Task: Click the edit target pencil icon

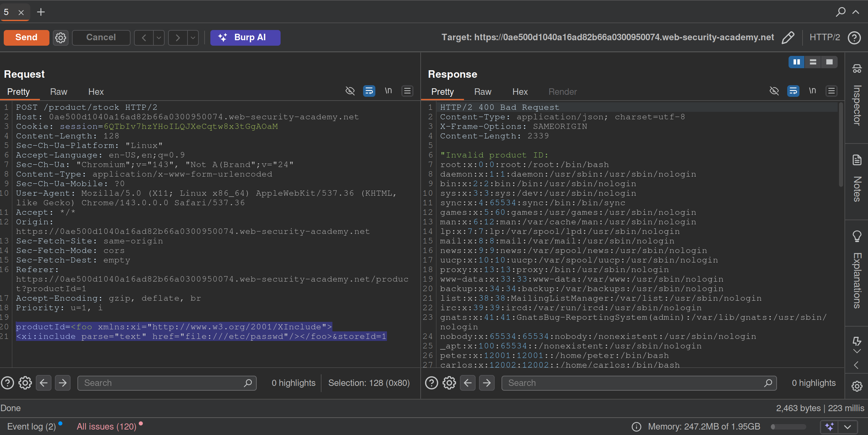Action: click(x=788, y=37)
